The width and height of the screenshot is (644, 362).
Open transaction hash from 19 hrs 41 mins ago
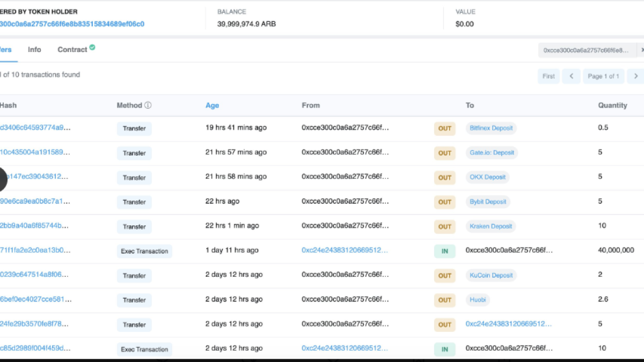pyautogui.click(x=35, y=128)
